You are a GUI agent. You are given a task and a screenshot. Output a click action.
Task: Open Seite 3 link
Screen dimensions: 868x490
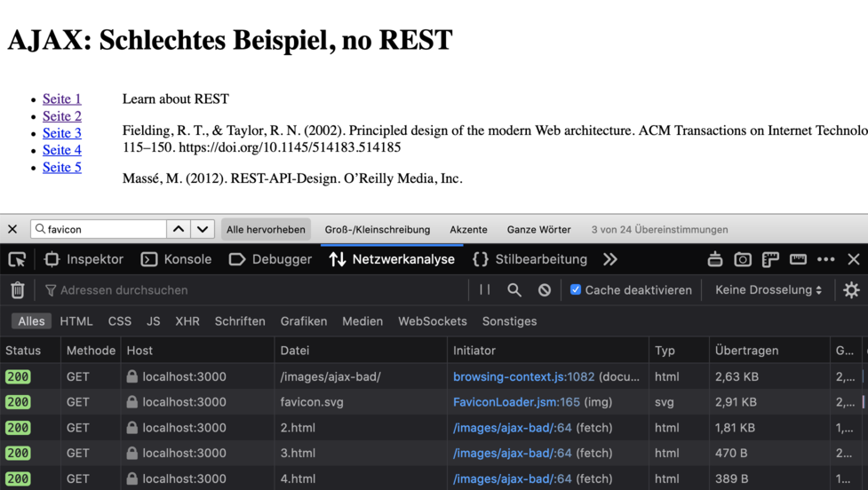click(x=62, y=133)
